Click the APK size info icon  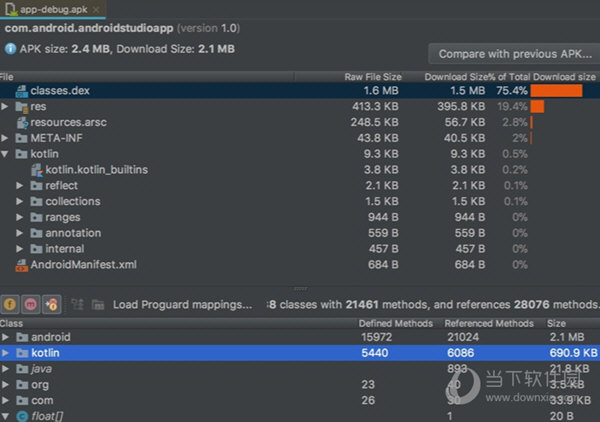[x=10, y=49]
